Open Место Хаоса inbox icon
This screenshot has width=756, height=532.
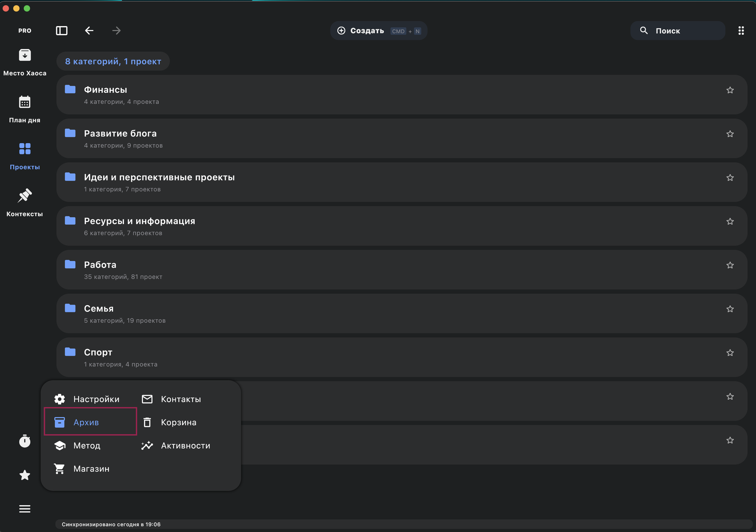point(25,56)
